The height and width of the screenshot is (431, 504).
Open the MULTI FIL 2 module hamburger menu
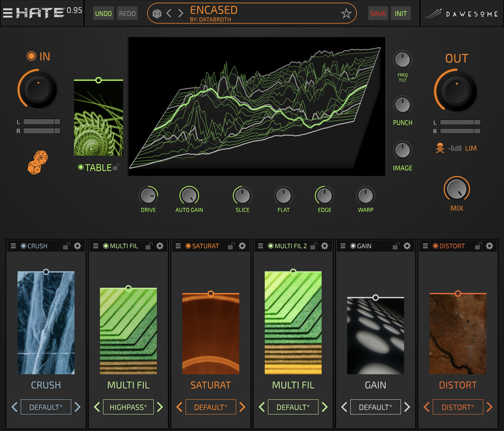pyautogui.click(x=261, y=246)
